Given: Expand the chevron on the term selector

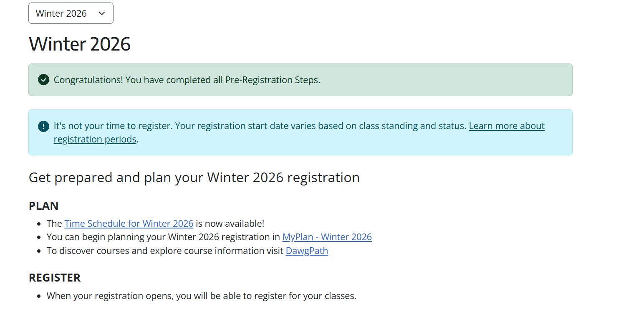Looking at the screenshot, I should (101, 13).
